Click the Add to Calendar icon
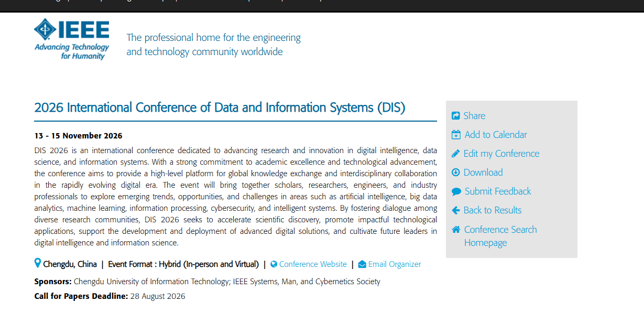644x313 pixels. 456,135
